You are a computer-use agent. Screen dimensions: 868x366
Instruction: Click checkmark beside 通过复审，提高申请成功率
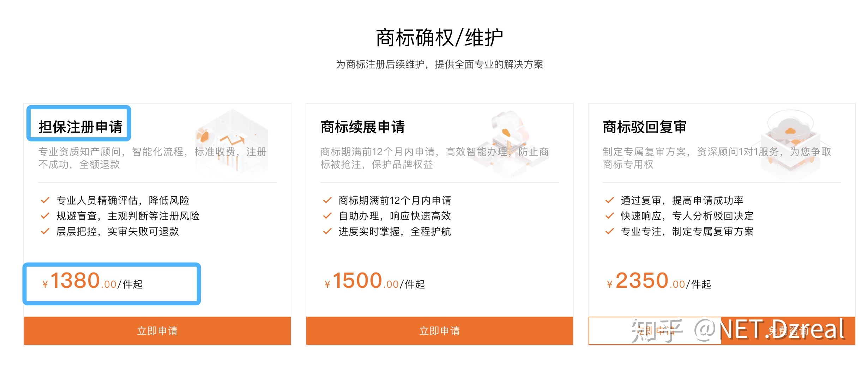[609, 200]
